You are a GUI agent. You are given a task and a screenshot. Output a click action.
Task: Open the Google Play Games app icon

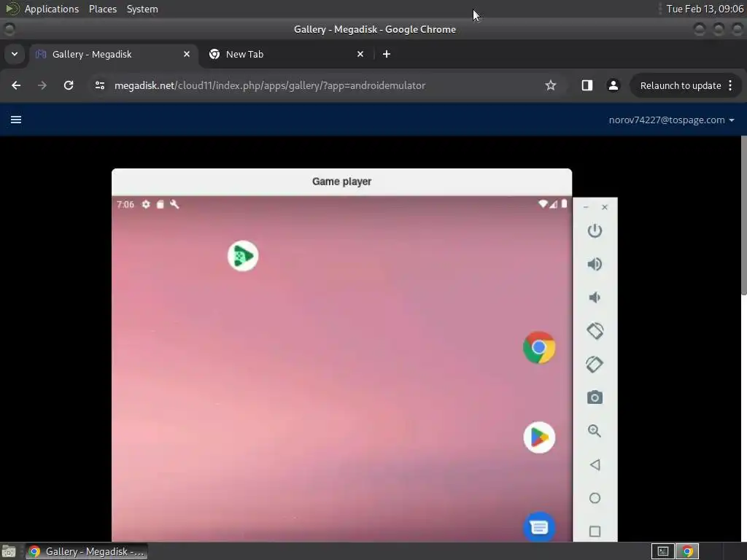pyautogui.click(x=243, y=256)
